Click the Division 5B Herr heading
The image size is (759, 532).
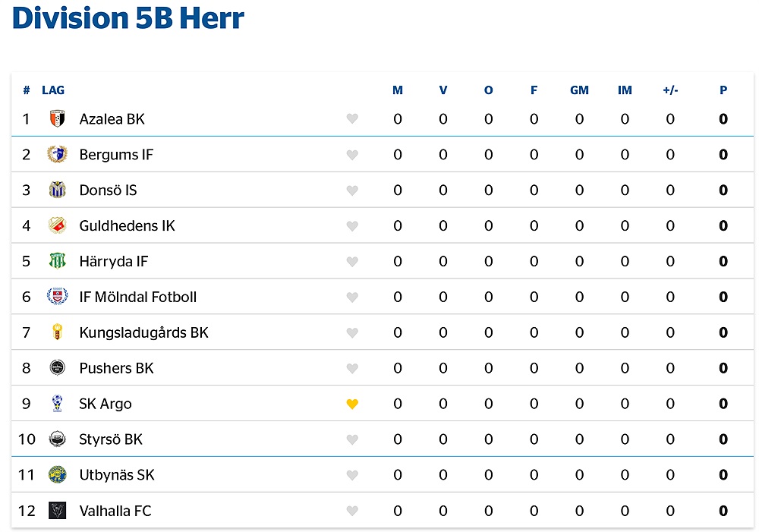128,18
